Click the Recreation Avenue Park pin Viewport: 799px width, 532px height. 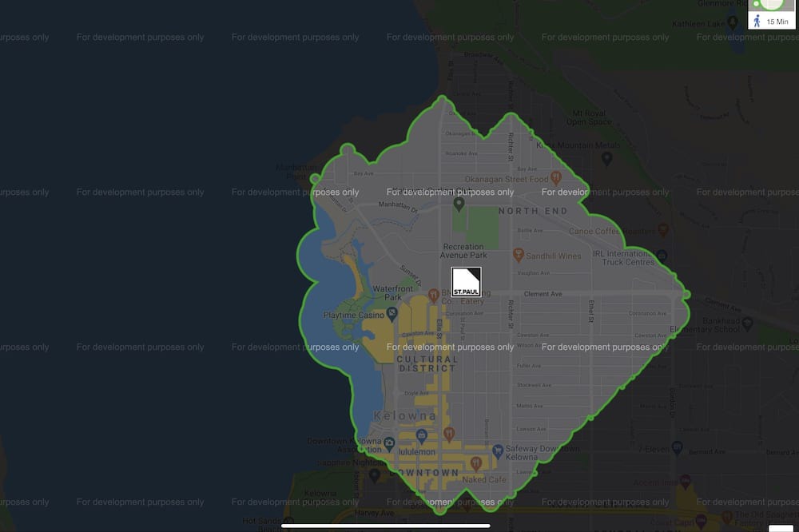(459, 204)
